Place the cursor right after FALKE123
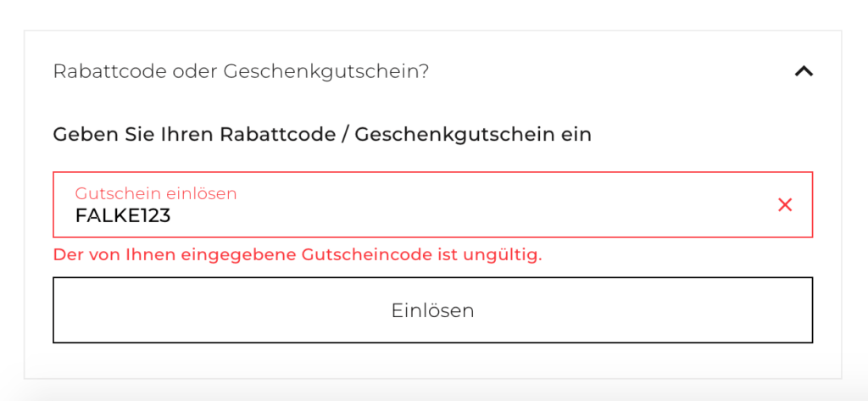The width and height of the screenshot is (868, 401). coord(172,216)
